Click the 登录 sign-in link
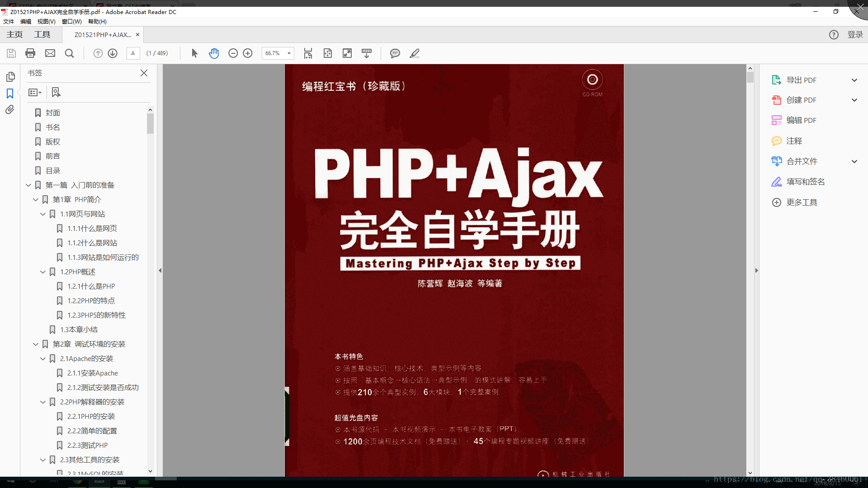Image resolution: width=868 pixels, height=488 pixels. [x=855, y=35]
